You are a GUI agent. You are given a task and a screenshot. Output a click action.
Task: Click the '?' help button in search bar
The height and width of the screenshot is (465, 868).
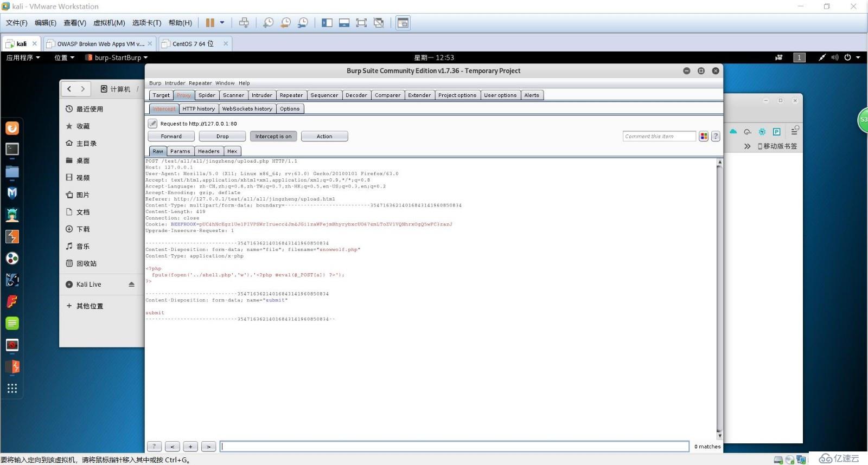pos(154,446)
